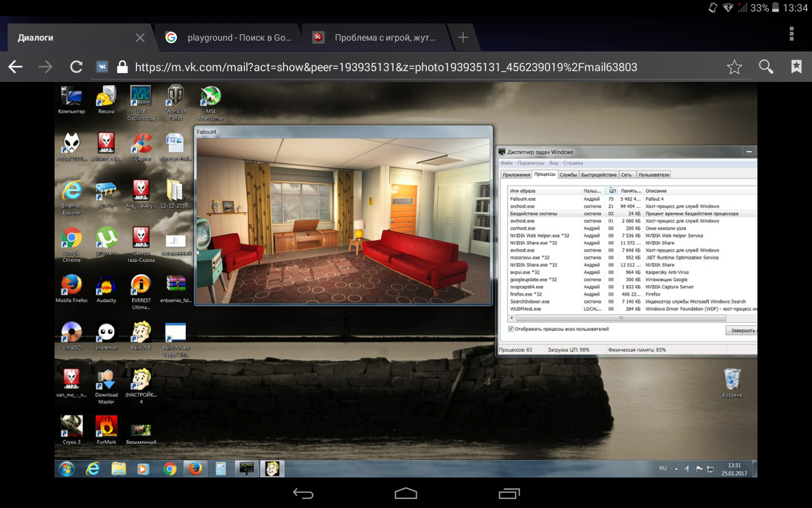812x508 pixels.
Task: Open the Internet Explorer desktop icon
Action: click(71, 197)
